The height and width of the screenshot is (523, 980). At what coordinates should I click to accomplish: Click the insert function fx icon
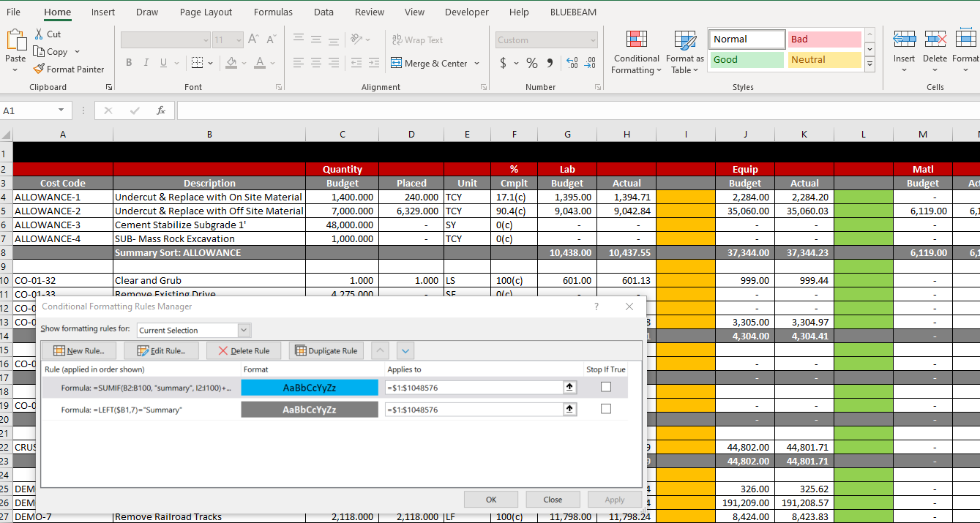(161, 110)
